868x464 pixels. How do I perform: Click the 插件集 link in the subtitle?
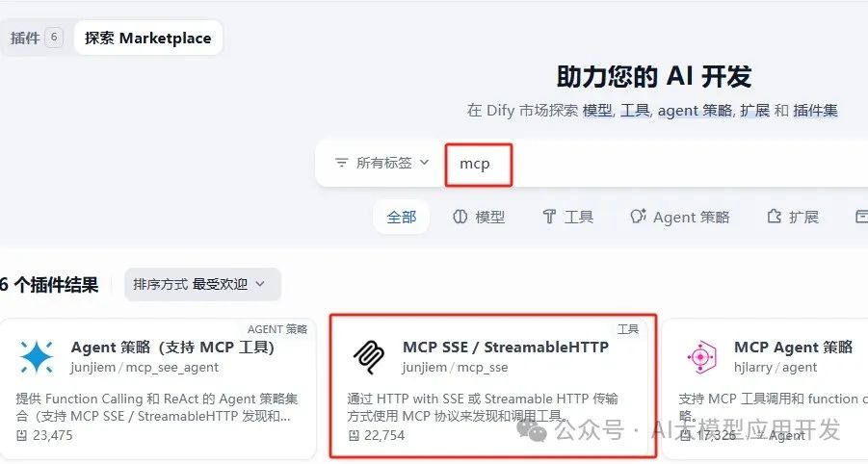(x=815, y=111)
